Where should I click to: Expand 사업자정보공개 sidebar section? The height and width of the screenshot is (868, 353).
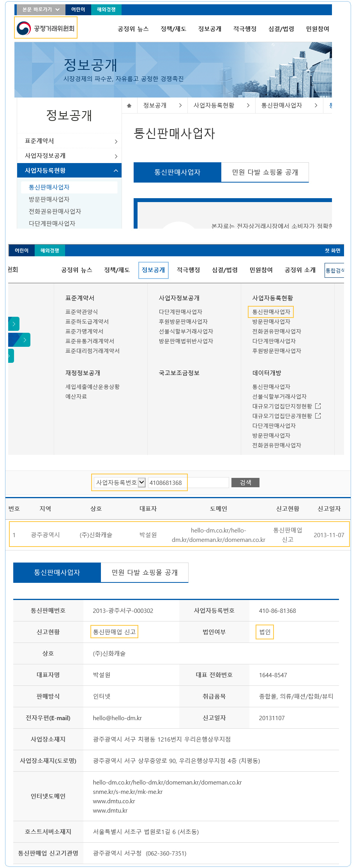click(x=69, y=156)
